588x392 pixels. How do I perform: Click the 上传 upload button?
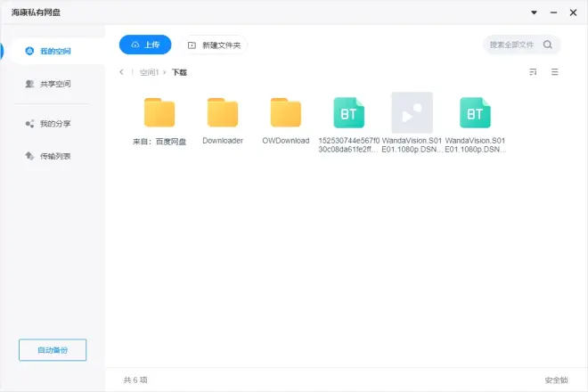pyautogui.click(x=145, y=45)
